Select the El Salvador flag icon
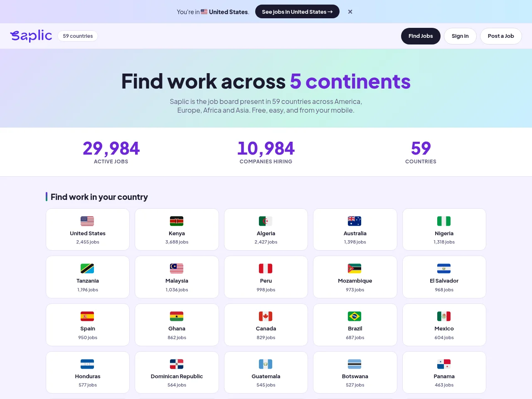Screen dimensions: 532x399 tap(444, 268)
